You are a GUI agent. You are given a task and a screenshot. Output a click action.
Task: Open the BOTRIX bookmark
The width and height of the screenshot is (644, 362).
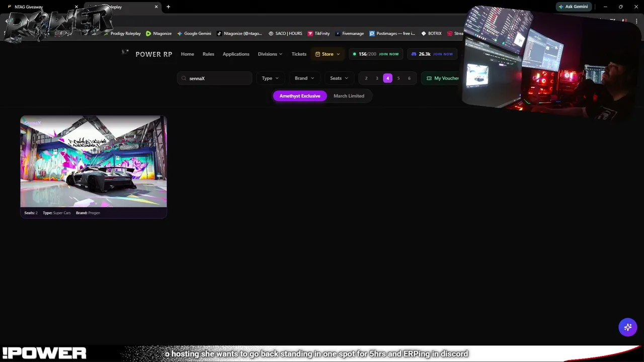click(x=431, y=34)
